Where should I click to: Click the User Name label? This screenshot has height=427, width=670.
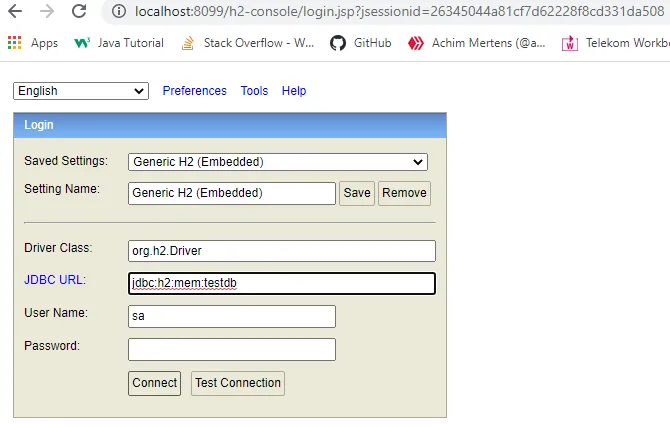pyautogui.click(x=56, y=313)
